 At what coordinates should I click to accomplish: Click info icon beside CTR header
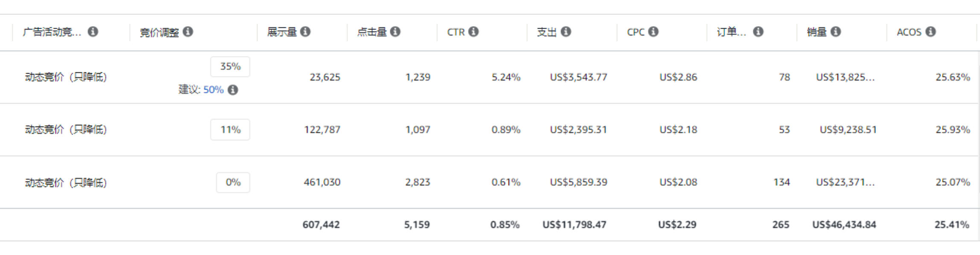[474, 32]
